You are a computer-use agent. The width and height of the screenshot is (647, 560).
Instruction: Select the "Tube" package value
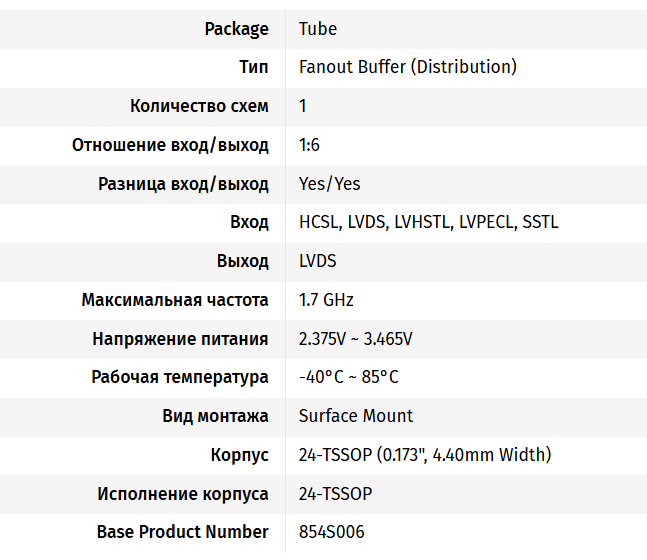317,28
